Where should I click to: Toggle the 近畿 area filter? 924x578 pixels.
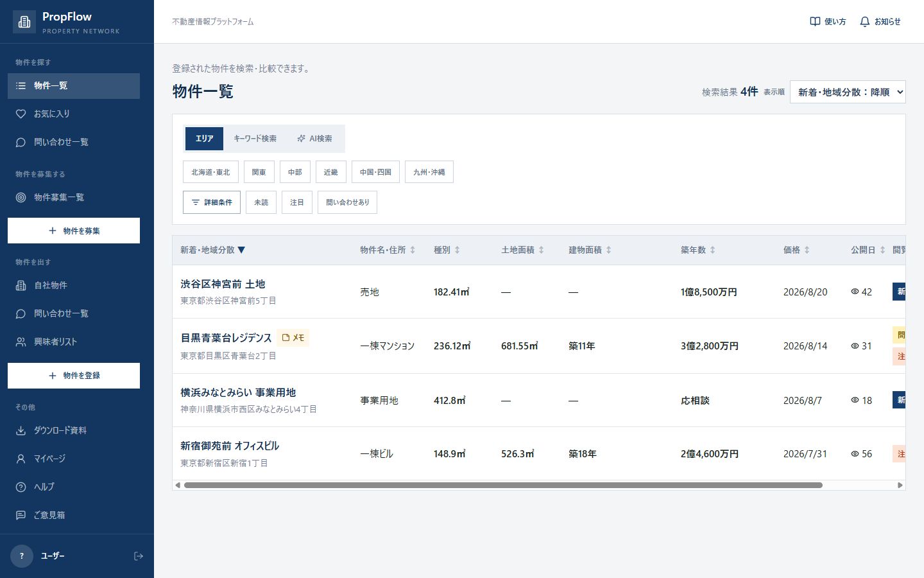pos(331,172)
